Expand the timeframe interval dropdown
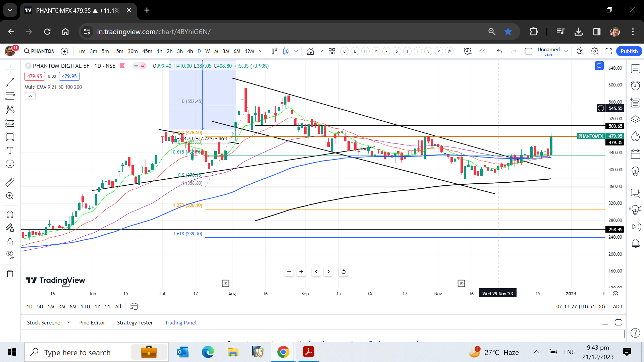 [261, 51]
